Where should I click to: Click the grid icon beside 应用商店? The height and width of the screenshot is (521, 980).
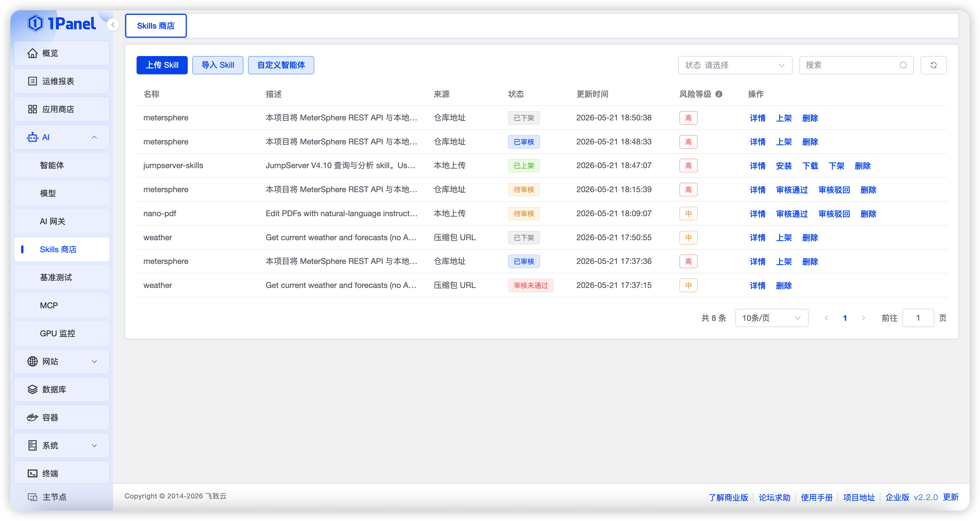click(33, 109)
